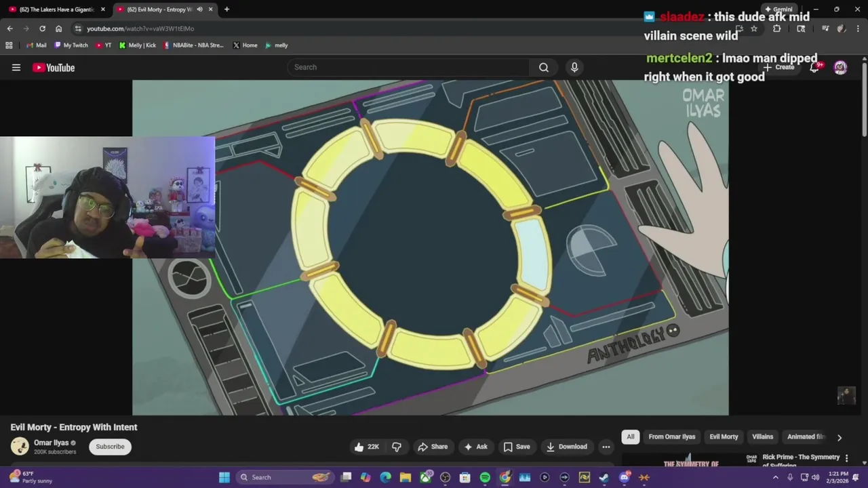The width and height of the screenshot is (868, 488).
Task: Bookmark this page with the star icon
Action: tap(753, 28)
